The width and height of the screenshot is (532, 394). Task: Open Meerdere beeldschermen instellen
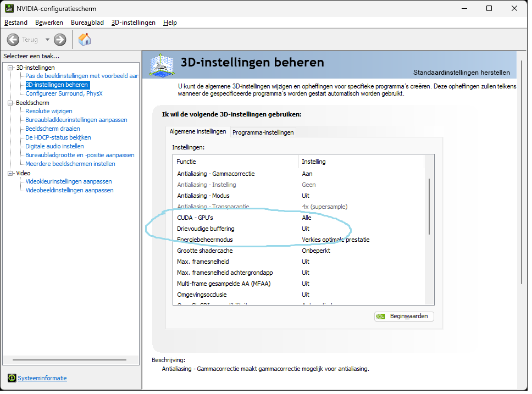tap(70, 164)
